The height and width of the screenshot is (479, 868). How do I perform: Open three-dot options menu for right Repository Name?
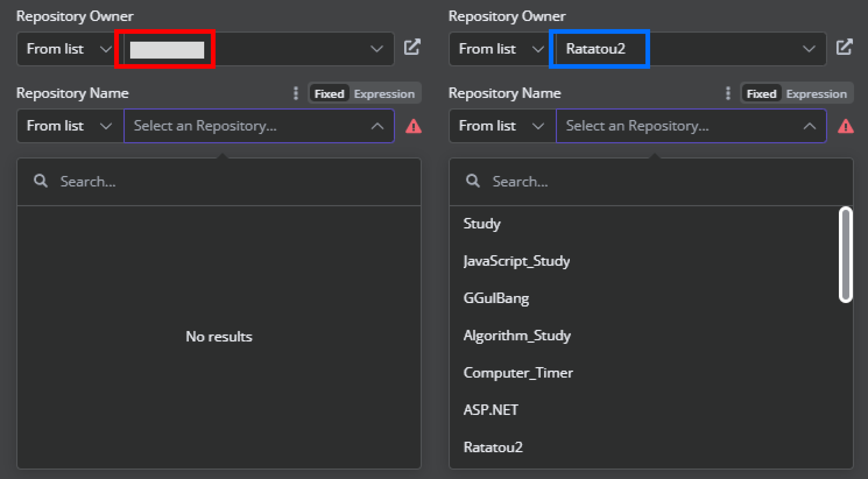[728, 93]
